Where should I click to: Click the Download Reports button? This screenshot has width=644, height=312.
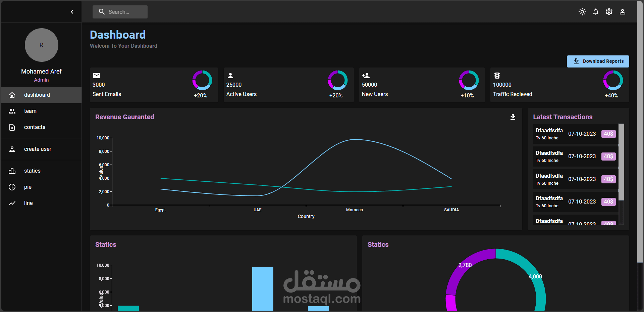coord(598,61)
